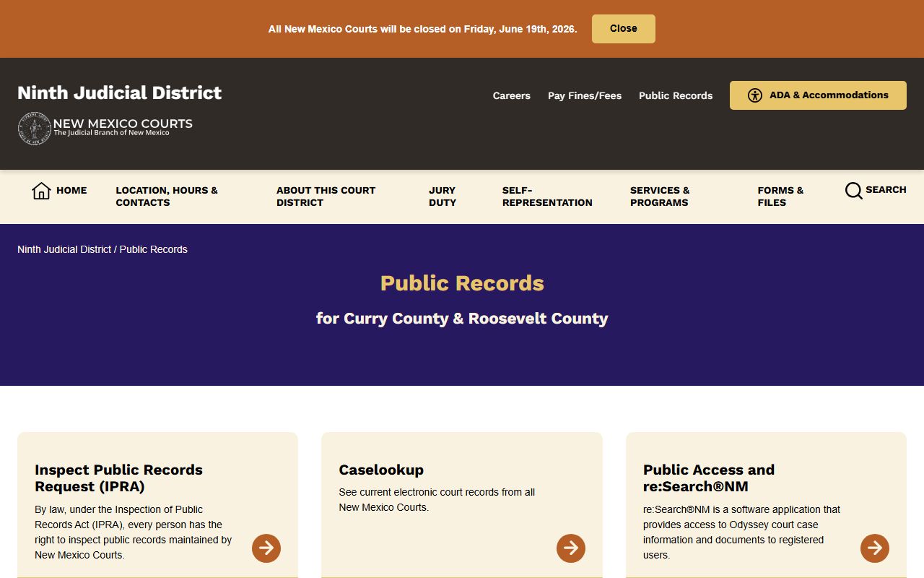
Task: Click arrow icon on Caselookup card
Action: [x=571, y=548]
